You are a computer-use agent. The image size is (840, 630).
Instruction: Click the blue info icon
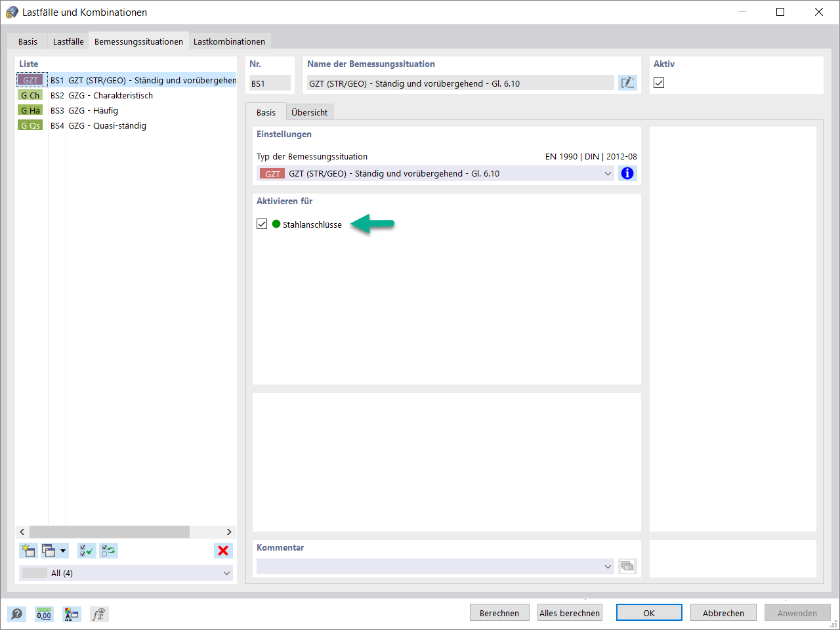coord(627,173)
